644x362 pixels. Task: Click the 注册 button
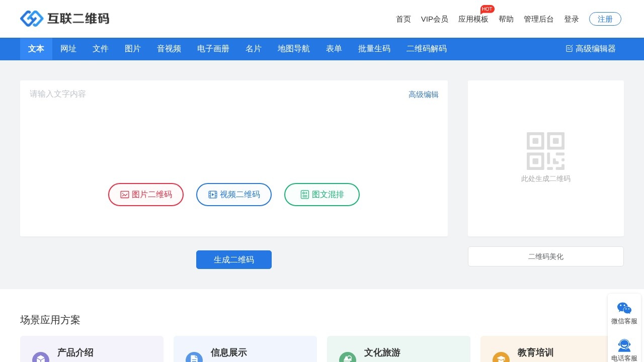coord(605,19)
